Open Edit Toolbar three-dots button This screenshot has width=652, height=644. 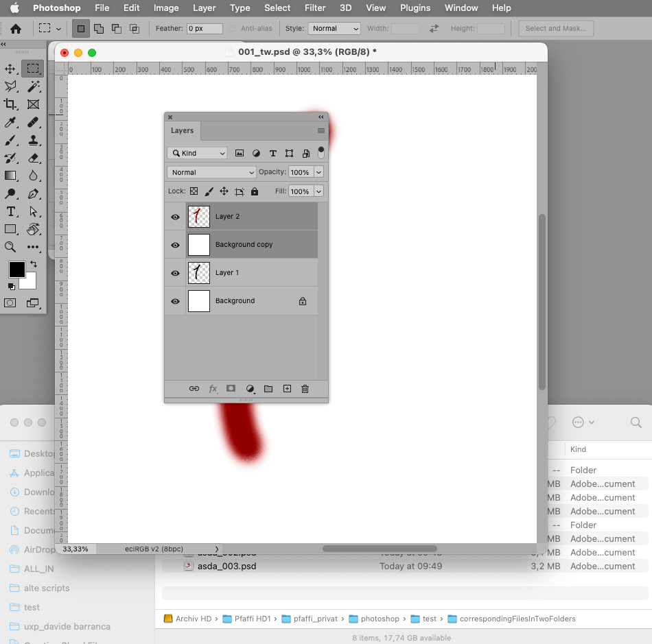33,247
